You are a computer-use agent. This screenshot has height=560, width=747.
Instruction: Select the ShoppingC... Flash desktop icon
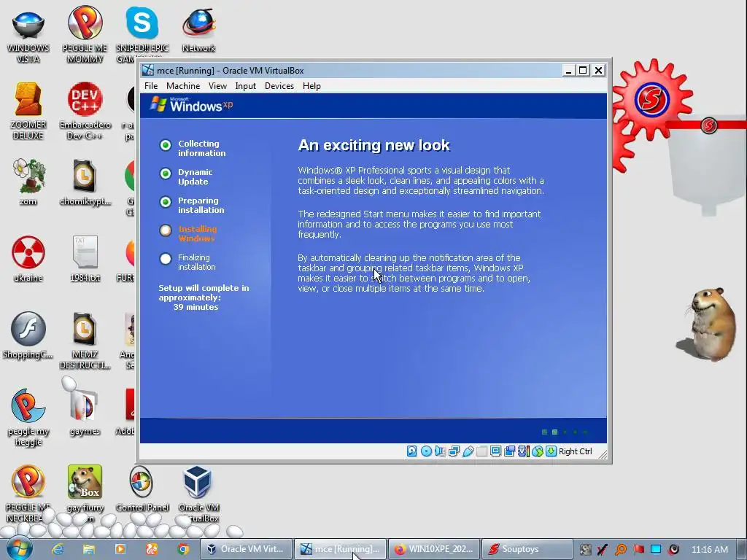click(x=28, y=335)
